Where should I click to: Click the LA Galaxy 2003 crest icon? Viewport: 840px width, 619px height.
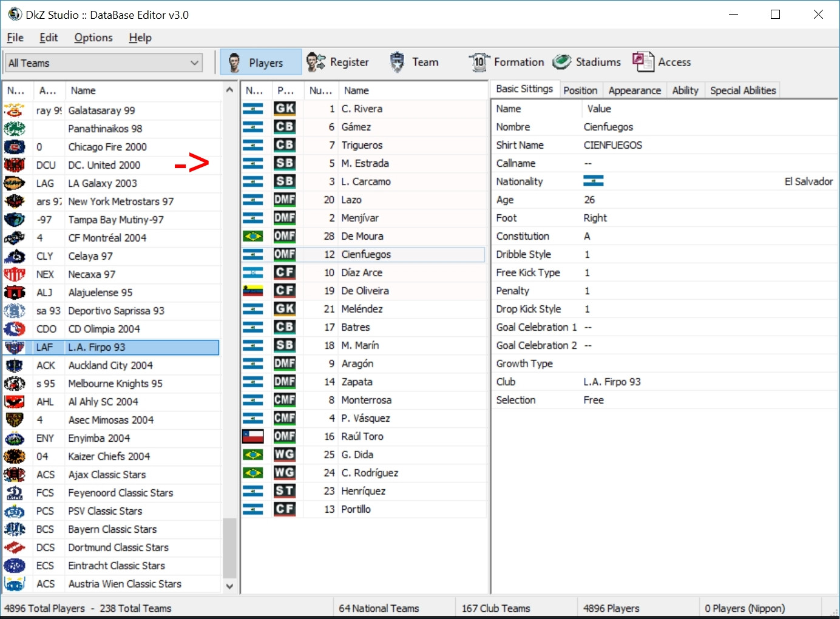point(15,183)
